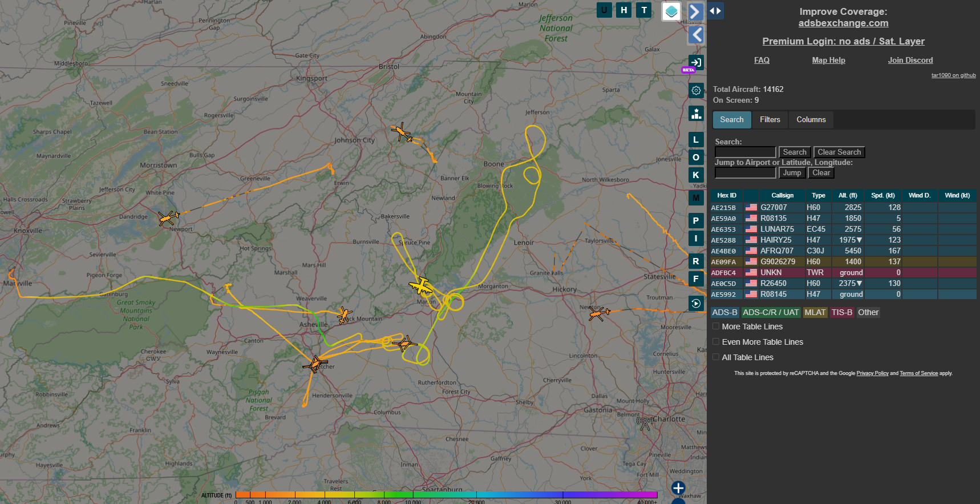Select aircraft row G9026279
Image resolution: width=980 pixels, height=504 pixels.
(843, 261)
